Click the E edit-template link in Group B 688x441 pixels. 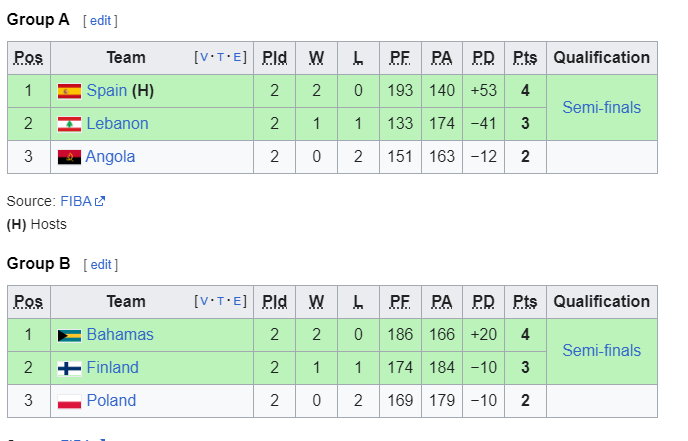tap(237, 301)
